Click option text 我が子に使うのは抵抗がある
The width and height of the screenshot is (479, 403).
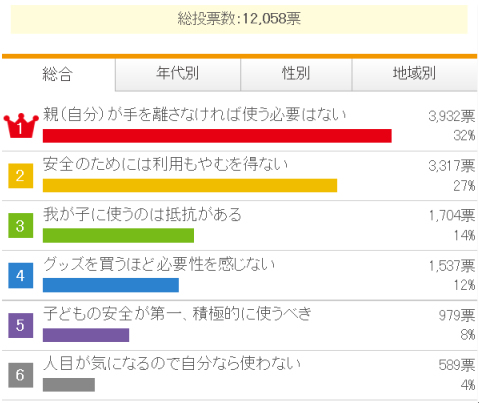[x=142, y=214]
